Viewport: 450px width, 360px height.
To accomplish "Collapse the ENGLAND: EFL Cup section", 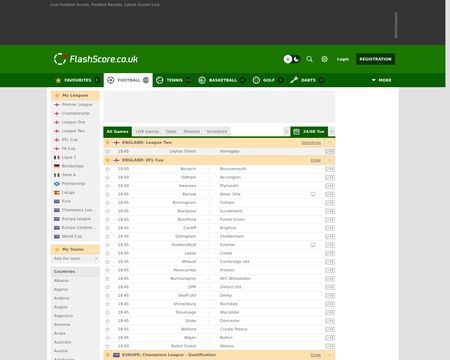I will coord(330,160).
